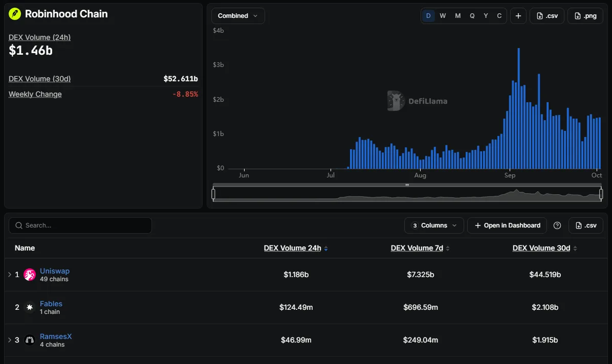Click the right range slider handle
This screenshot has height=364, width=612.
(x=601, y=194)
